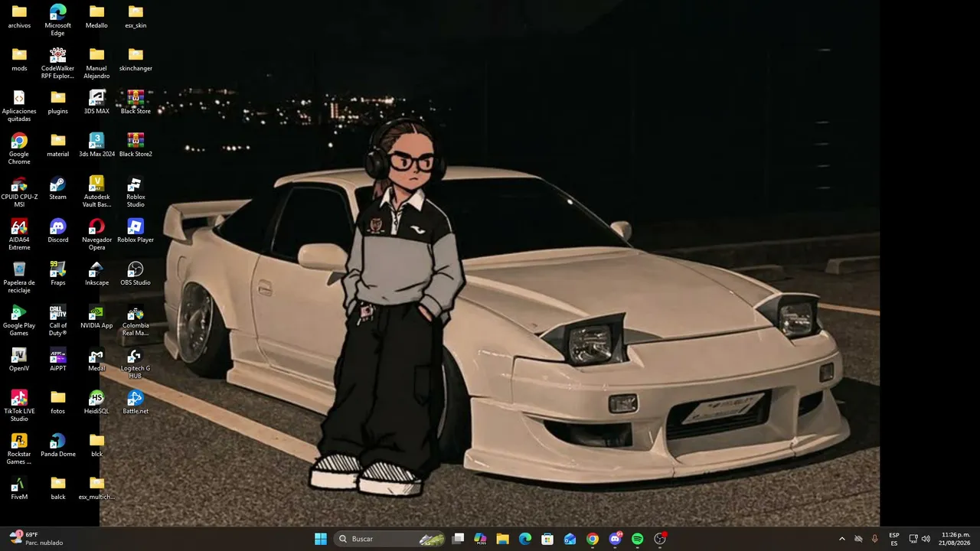Viewport: 980px width, 551px height.
Task: Select the 3ds Max 2024 shortcut
Action: 96,145
